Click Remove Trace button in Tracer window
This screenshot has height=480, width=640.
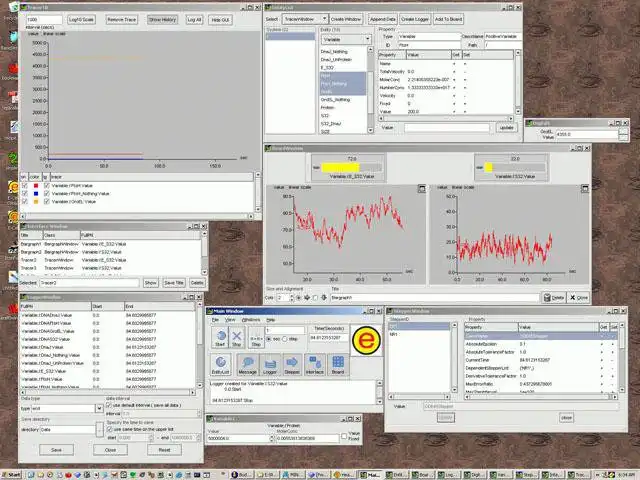click(121, 20)
